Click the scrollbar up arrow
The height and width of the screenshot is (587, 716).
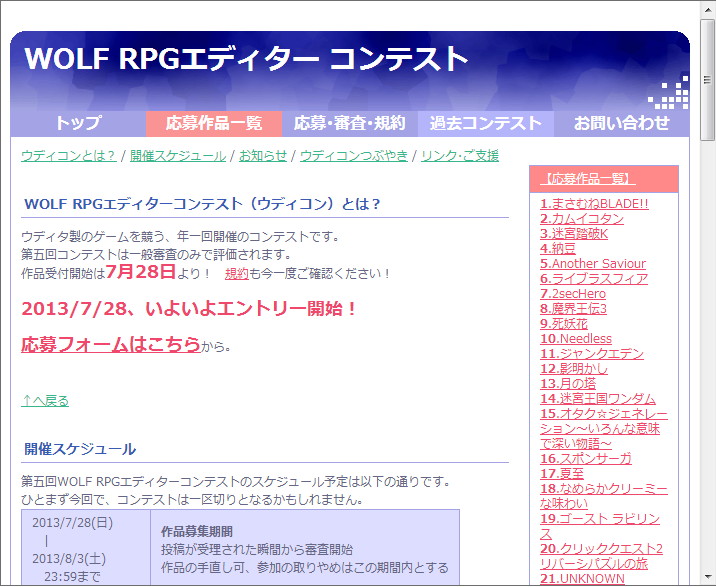[x=708, y=10]
